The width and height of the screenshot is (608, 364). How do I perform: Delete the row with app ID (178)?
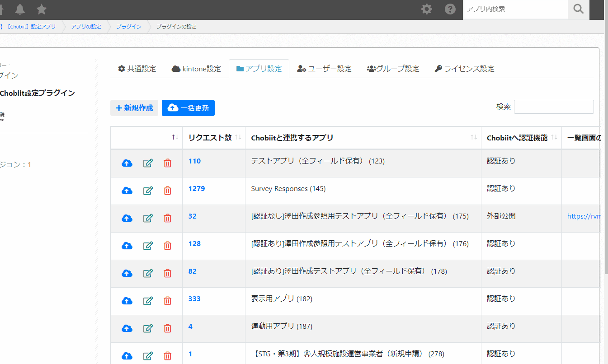[167, 273]
